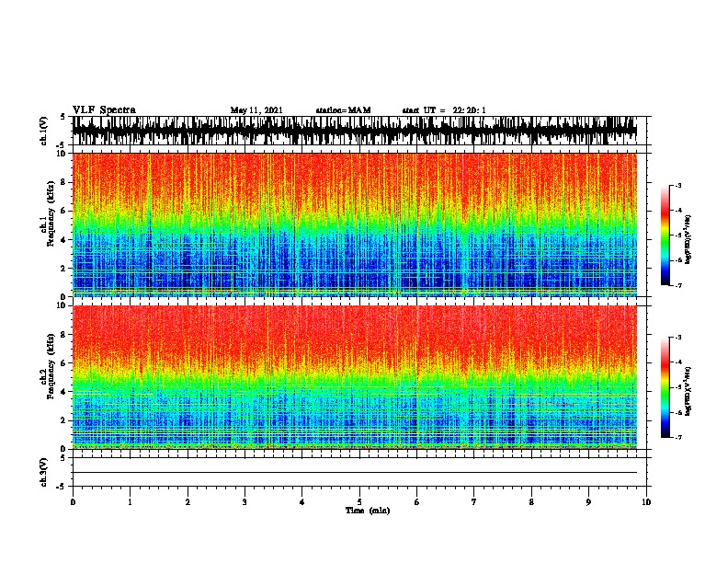Click the "-5" volt tick on ch.3(V) axis

(x=62, y=487)
